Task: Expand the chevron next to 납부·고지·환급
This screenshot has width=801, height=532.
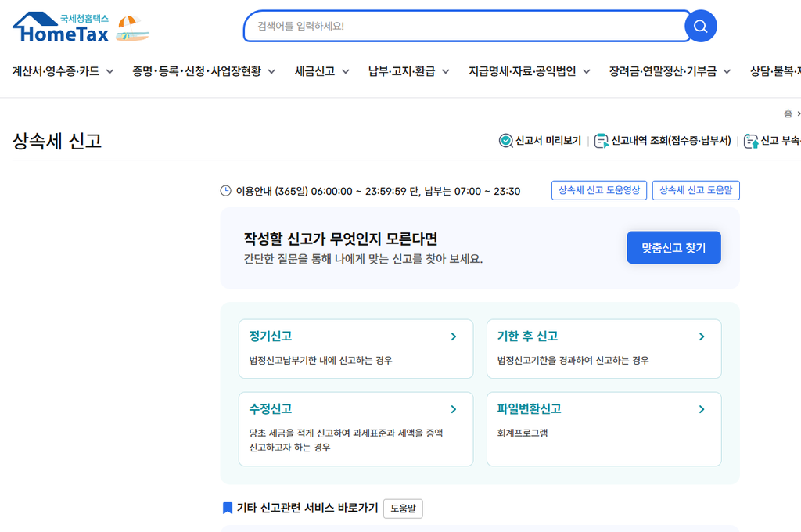Action: [x=446, y=71]
